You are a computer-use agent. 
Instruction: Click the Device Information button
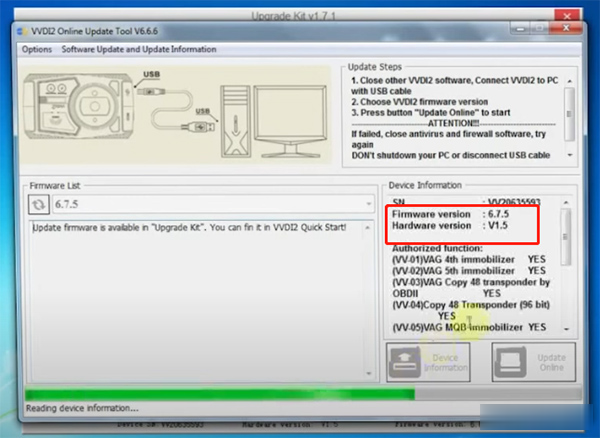[x=428, y=362]
